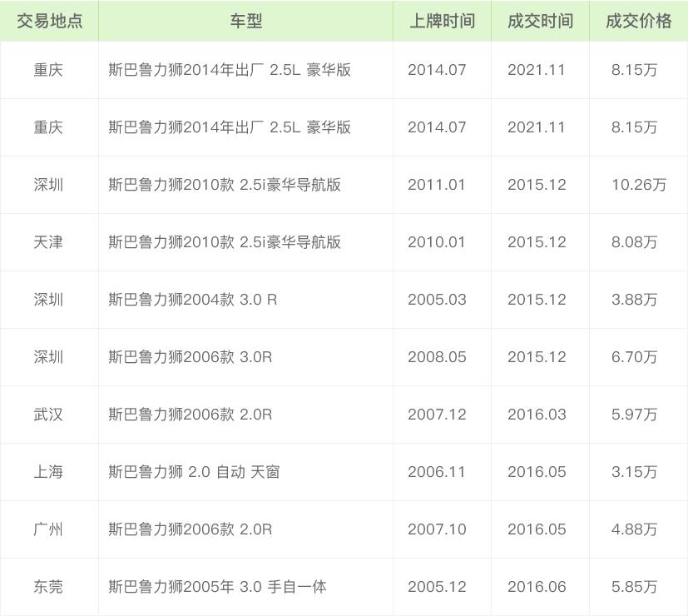Viewport: 688px width, 616px height.
Task: Click the 2016.06 transaction date
Action: [x=537, y=588]
